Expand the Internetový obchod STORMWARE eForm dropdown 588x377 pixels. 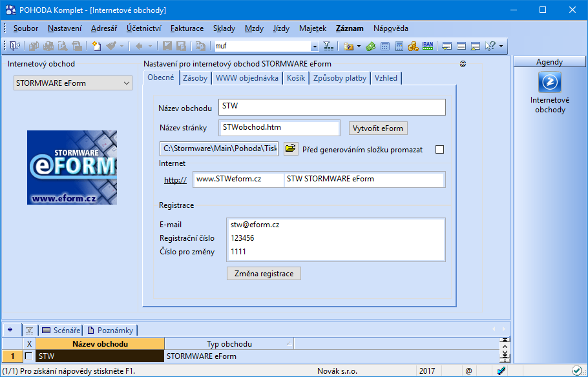coord(127,83)
